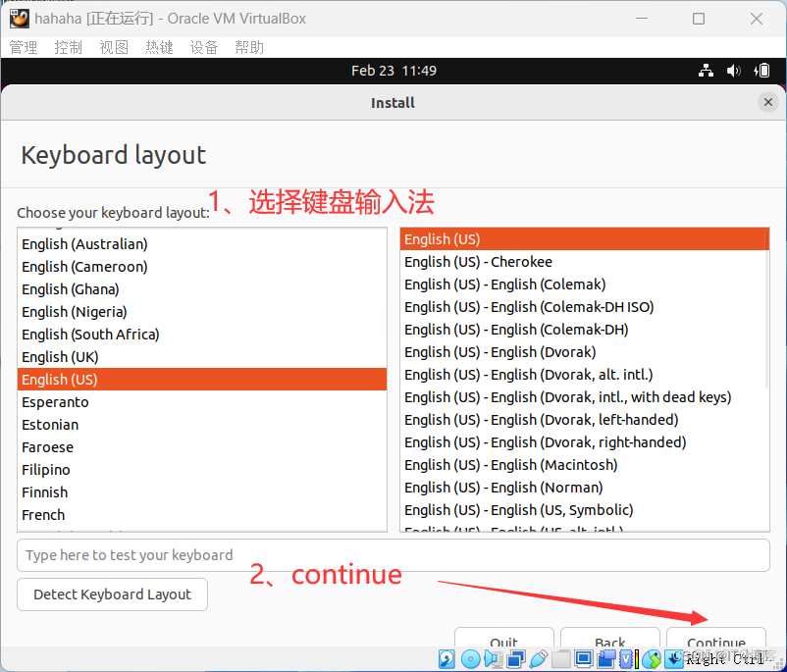Click the network icon in the installer top bar
The image size is (787, 672).
point(706,70)
